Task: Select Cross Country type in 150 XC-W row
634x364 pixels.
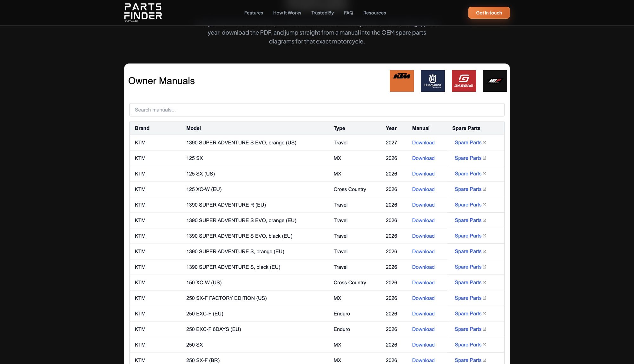Action: 350,283
